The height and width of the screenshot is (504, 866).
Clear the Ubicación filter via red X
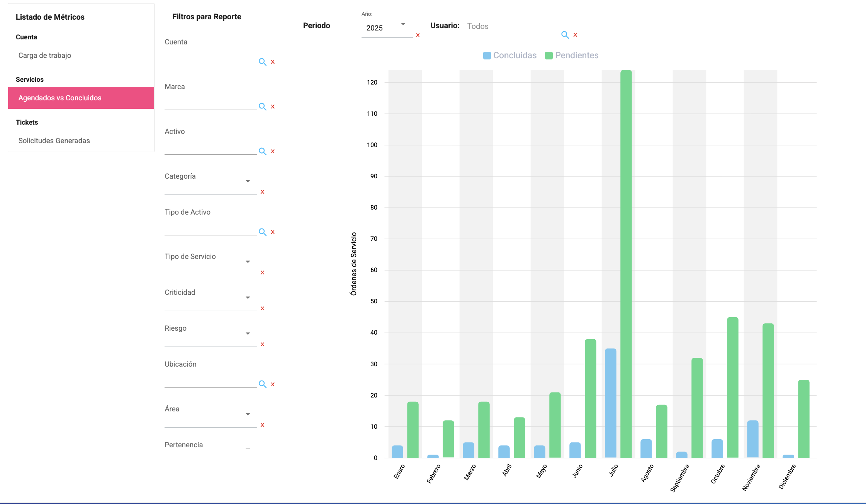point(273,384)
